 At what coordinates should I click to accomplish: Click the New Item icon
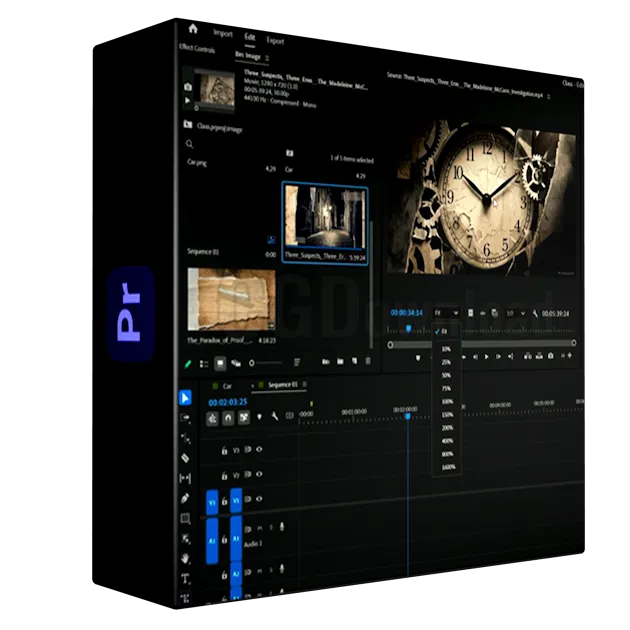click(354, 361)
